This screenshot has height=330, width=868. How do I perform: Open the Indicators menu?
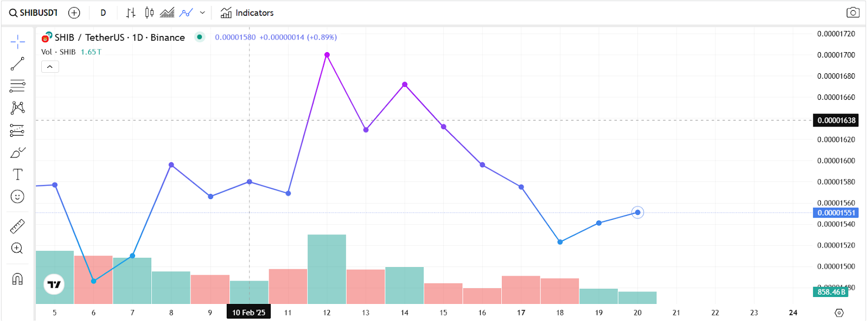[247, 12]
